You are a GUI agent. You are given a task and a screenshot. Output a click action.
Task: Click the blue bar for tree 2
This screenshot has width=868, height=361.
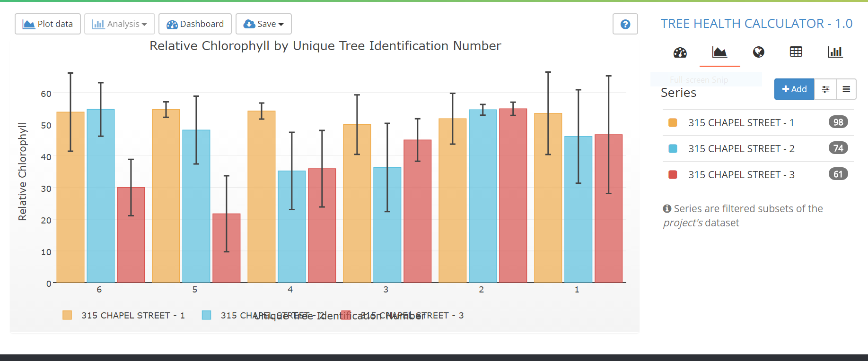pyautogui.click(x=483, y=196)
